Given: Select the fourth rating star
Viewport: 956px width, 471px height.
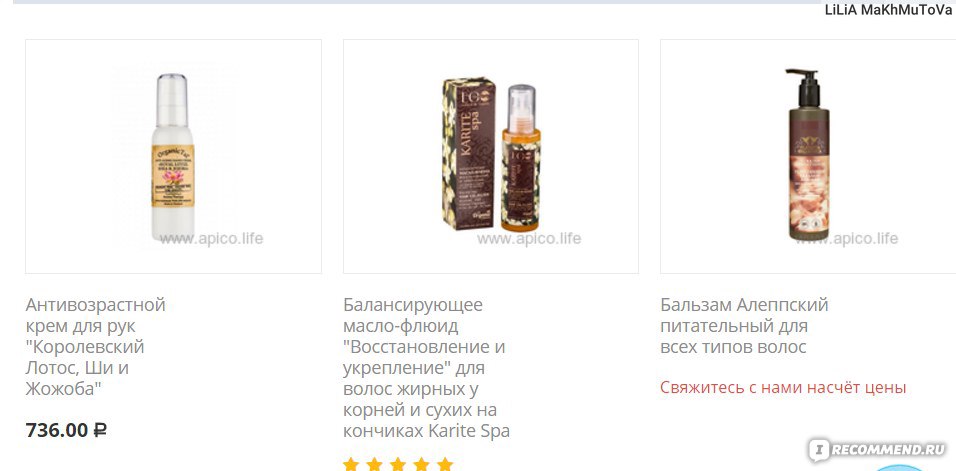Looking at the screenshot, I should pyautogui.click(x=421, y=464).
